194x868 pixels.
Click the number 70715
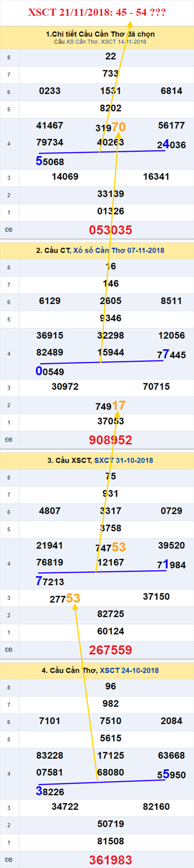click(x=156, y=387)
